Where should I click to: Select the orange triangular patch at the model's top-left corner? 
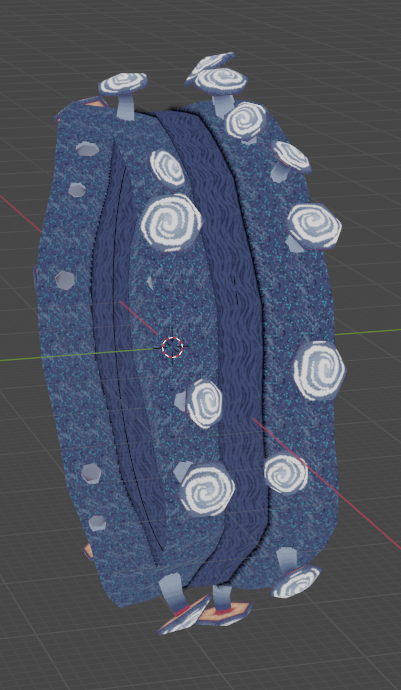coord(96,104)
